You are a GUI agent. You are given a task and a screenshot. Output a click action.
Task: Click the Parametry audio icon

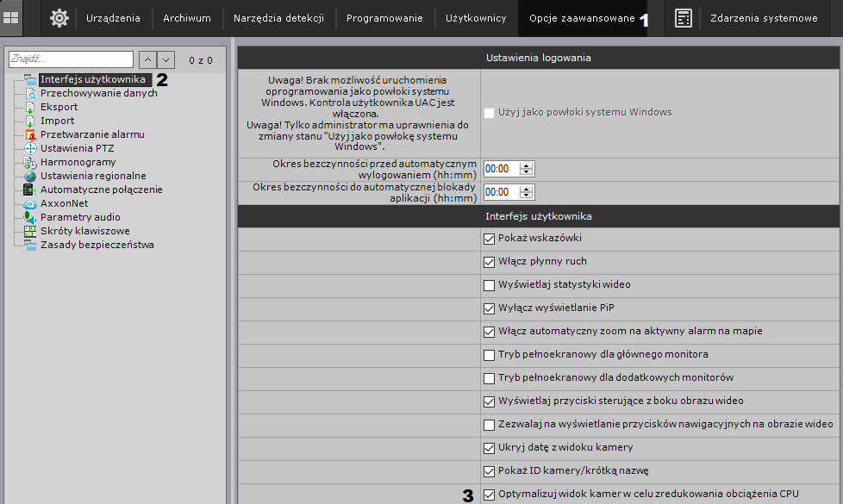coord(29,217)
